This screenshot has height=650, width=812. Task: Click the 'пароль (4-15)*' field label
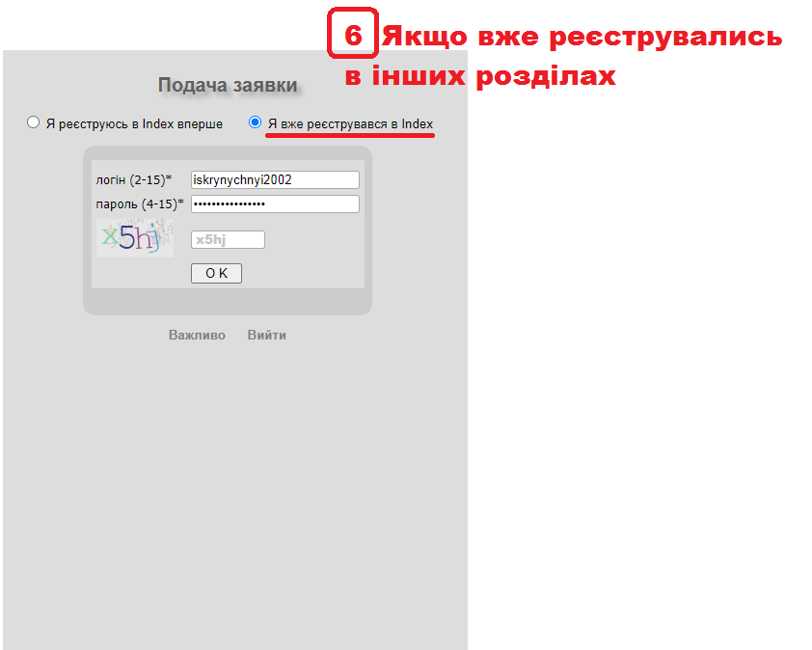(x=139, y=203)
